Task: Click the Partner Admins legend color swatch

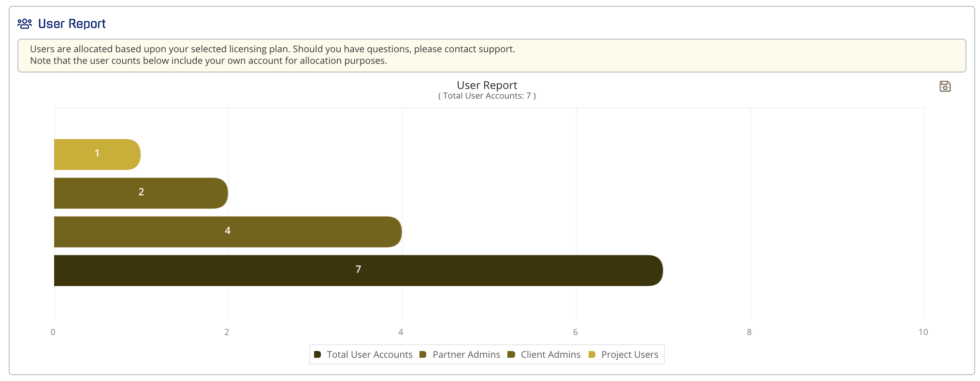Action: click(423, 354)
